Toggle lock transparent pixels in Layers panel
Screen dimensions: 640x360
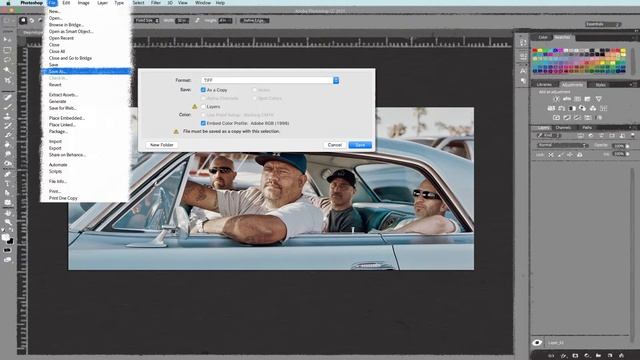551,155
